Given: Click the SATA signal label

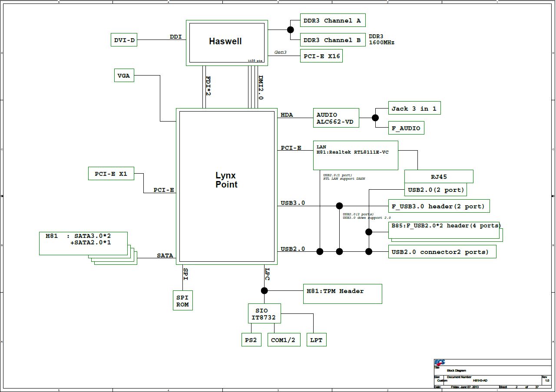Looking at the screenshot, I should tap(165, 256).
